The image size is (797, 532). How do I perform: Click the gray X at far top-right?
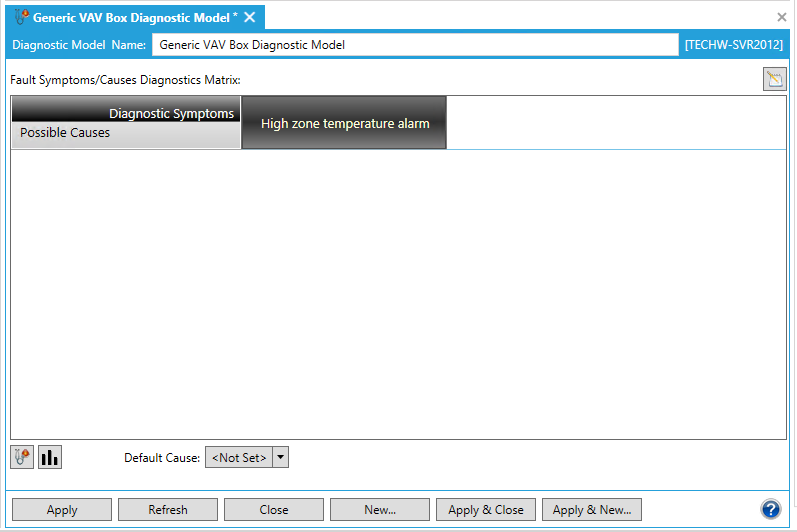[x=782, y=17]
